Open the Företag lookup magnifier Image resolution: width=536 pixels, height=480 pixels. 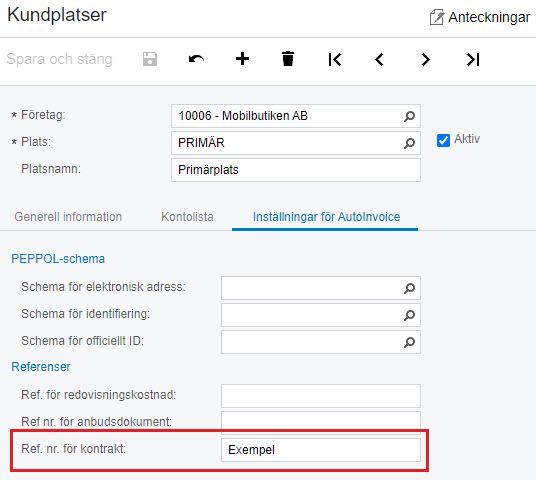tap(409, 116)
